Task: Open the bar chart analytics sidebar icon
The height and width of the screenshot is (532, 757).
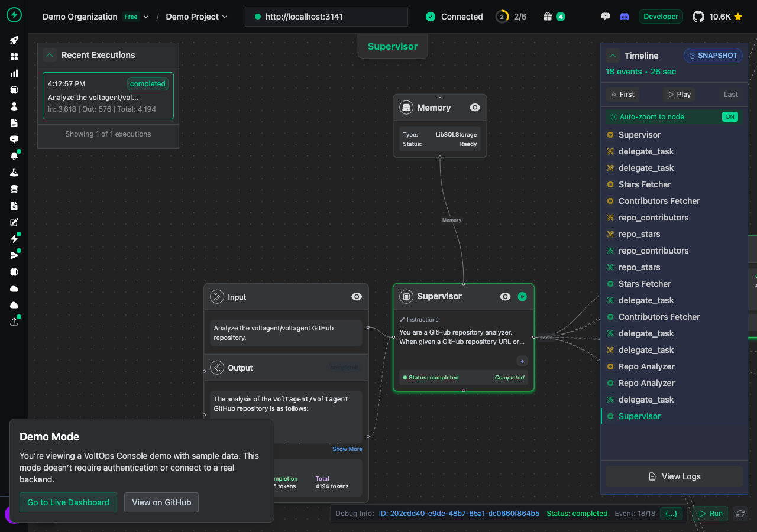Action: 14,73
